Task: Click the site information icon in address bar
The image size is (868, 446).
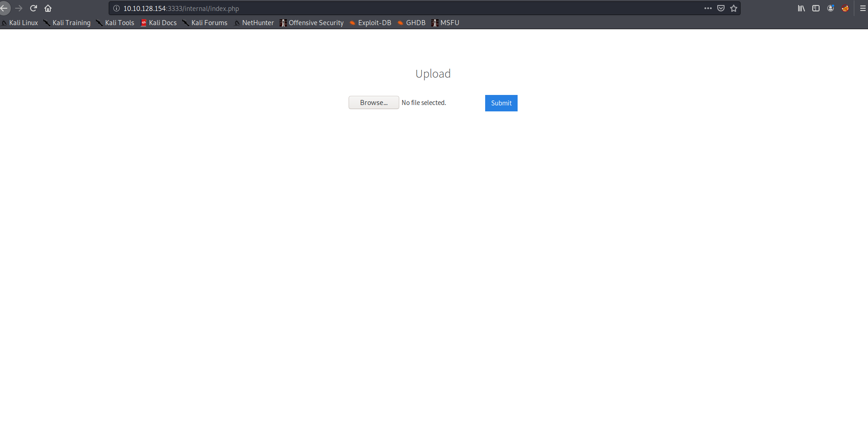Action: tap(116, 8)
